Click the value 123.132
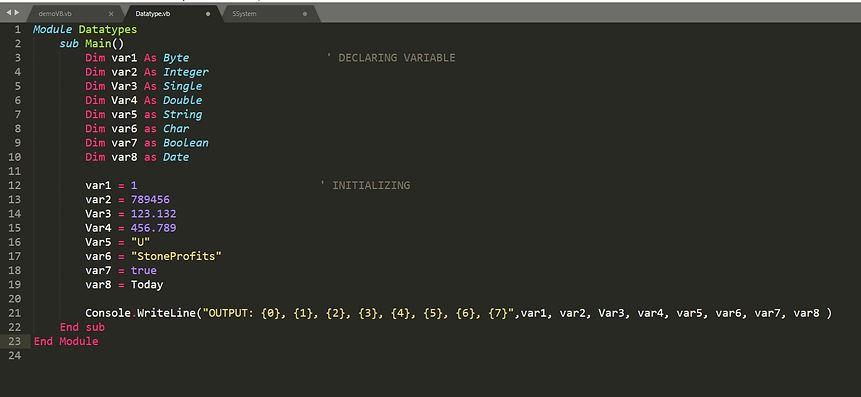 point(153,214)
